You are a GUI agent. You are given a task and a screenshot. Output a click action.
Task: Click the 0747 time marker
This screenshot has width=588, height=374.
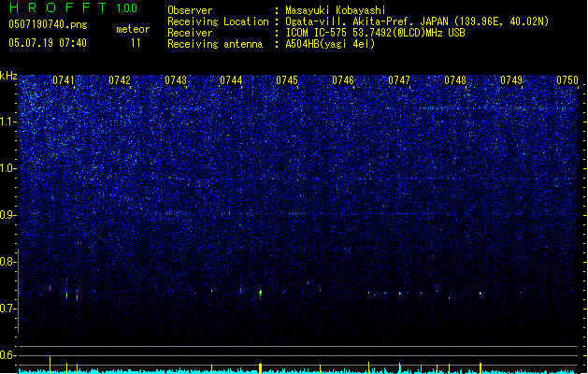point(399,80)
